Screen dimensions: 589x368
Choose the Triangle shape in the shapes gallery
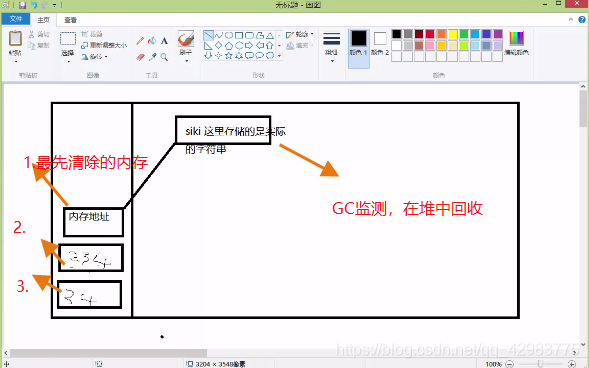click(x=270, y=35)
